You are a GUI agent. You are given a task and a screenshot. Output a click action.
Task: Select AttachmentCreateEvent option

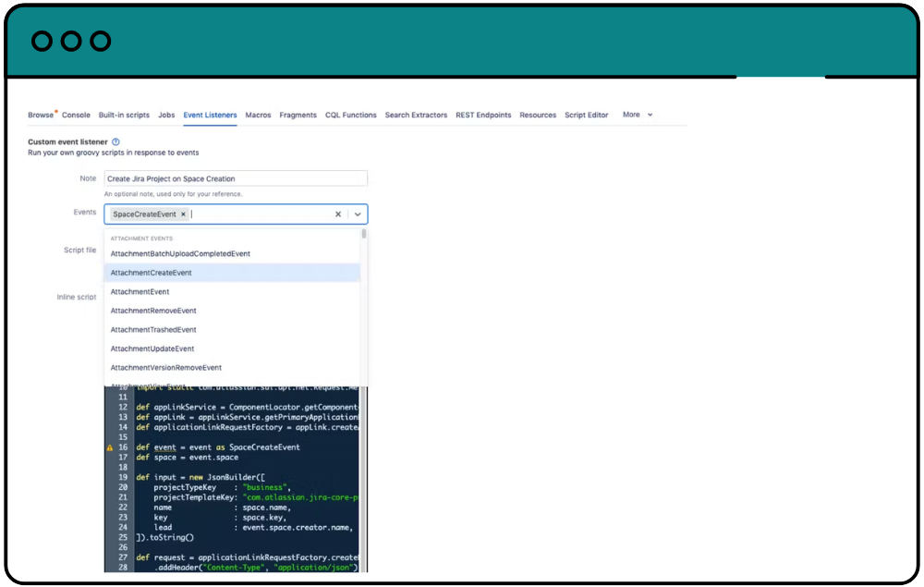232,273
